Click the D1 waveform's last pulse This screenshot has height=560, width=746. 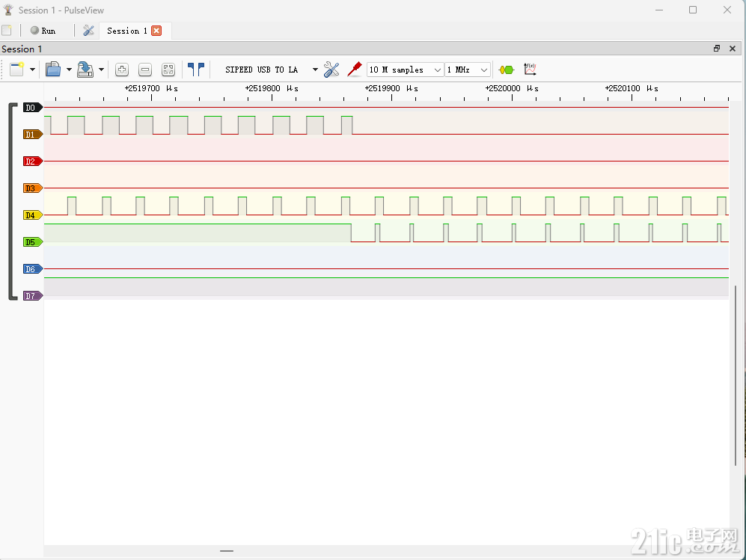coord(347,125)
